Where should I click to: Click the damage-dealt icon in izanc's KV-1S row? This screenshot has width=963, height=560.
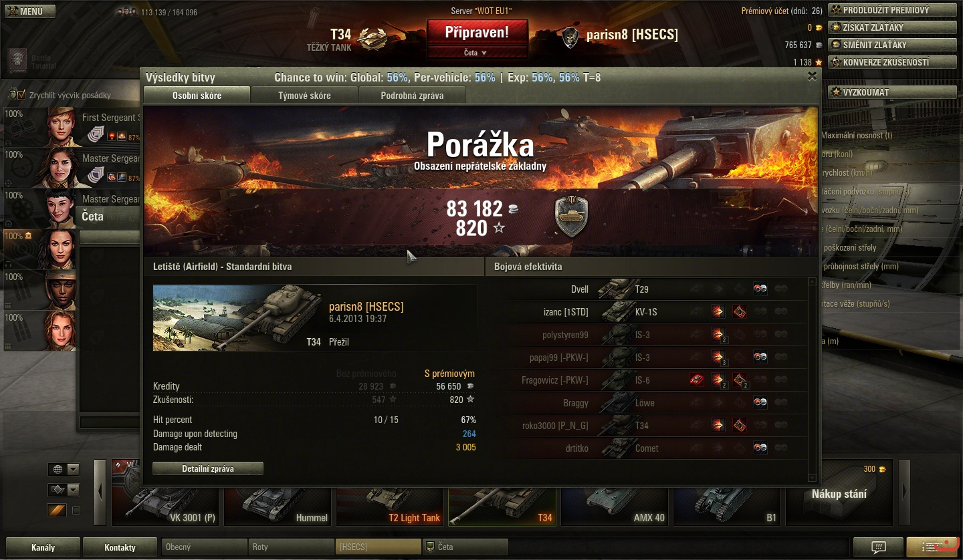pyautogui.click(x=718, y=312)
